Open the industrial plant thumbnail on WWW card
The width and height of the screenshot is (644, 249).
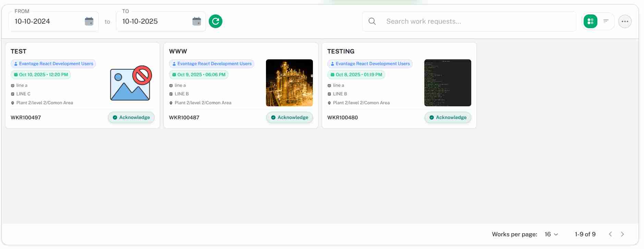point(289,83)
